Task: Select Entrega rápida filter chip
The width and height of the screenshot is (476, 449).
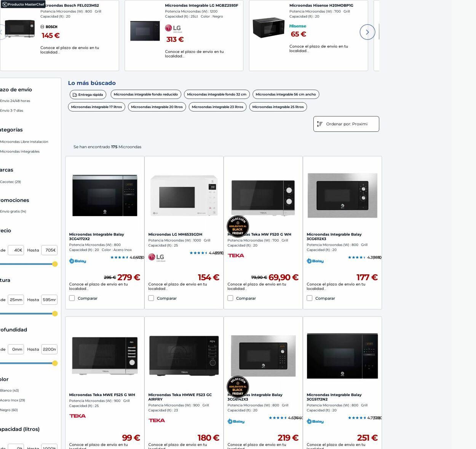Action: click(x=88, y=95)
